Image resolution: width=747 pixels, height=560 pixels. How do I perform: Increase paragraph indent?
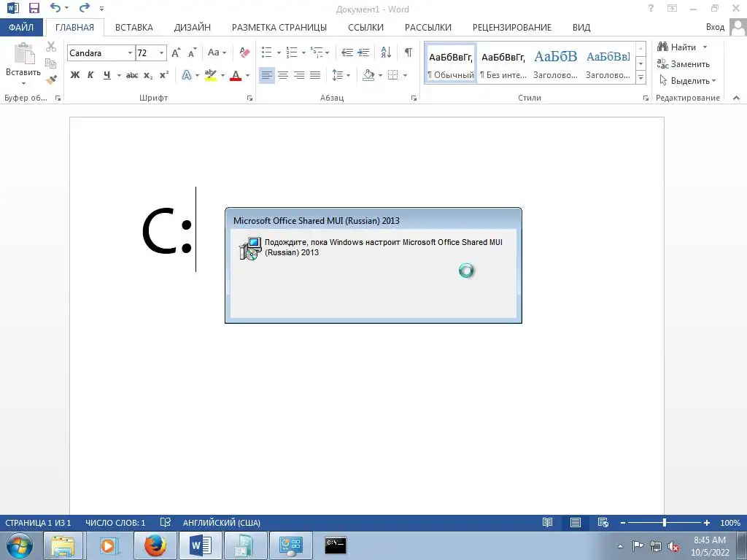(x=363, y=52)
